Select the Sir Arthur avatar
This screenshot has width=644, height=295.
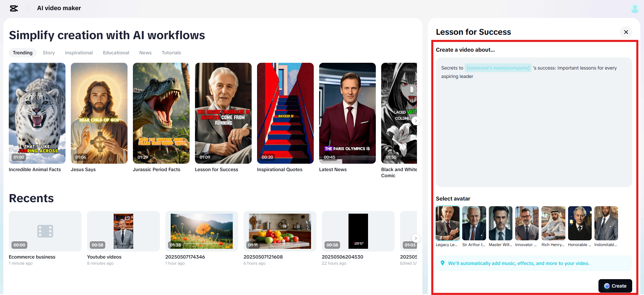point(474,223)
